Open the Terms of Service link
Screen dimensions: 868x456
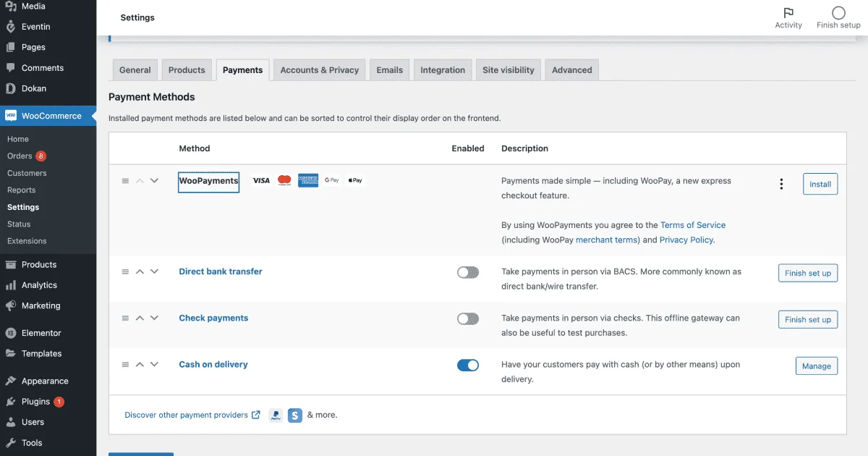(693, 225)
